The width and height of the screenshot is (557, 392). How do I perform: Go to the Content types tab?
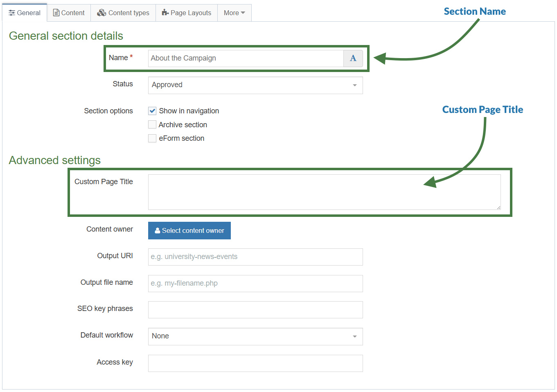(123, 13)
